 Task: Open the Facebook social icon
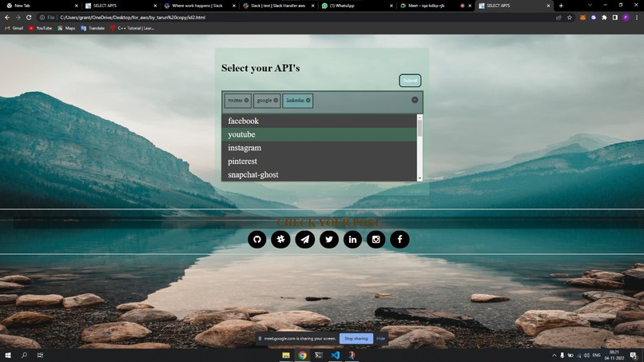[400, 240]
